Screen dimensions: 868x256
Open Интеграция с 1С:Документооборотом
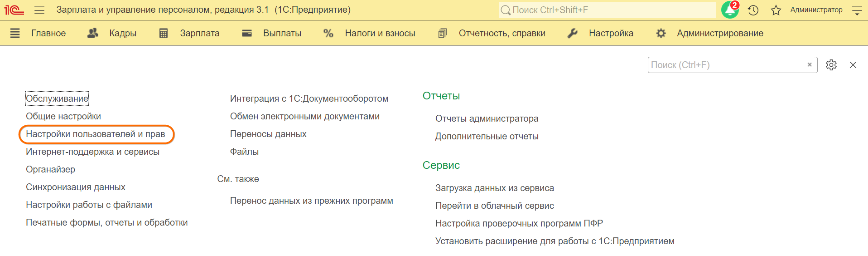309,98
